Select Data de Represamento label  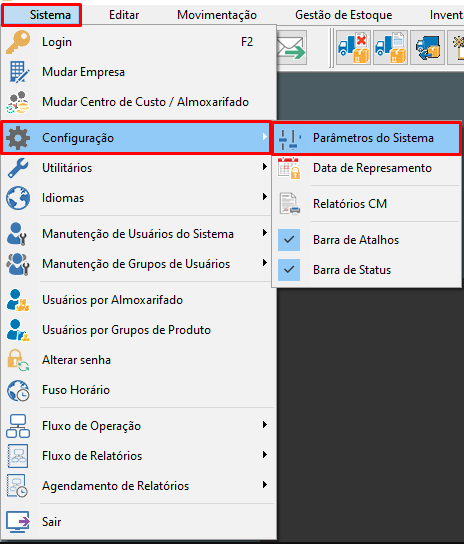[372, 168]
